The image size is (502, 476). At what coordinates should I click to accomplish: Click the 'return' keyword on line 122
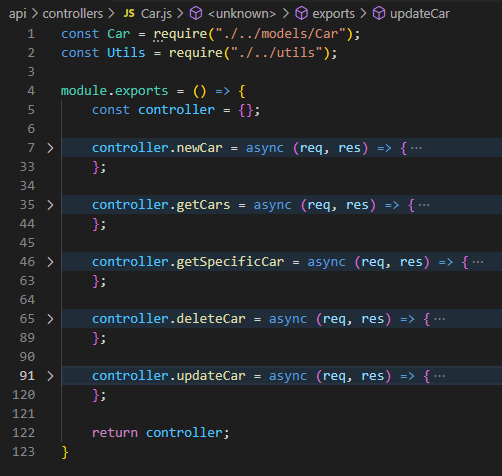(115, 433)
